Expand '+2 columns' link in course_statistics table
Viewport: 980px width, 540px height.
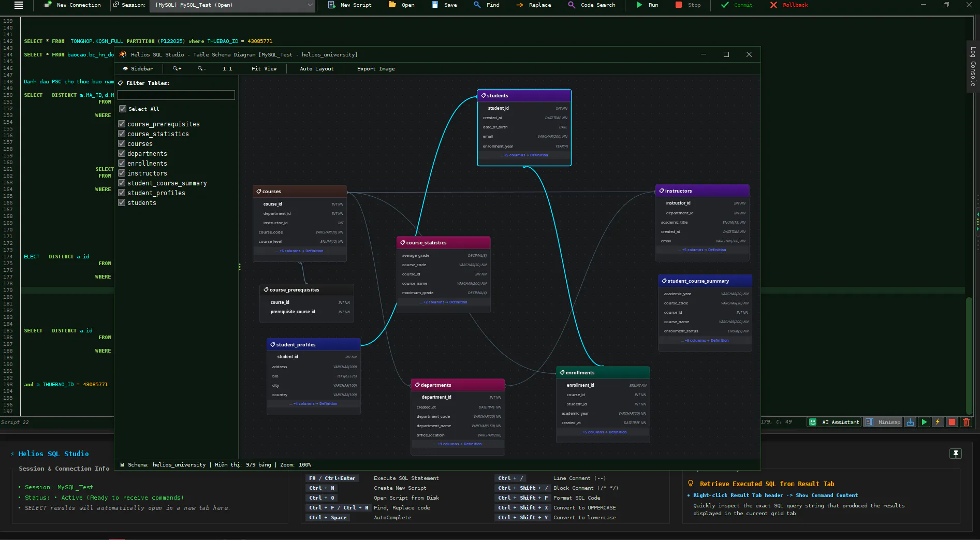tap(444, 302)
